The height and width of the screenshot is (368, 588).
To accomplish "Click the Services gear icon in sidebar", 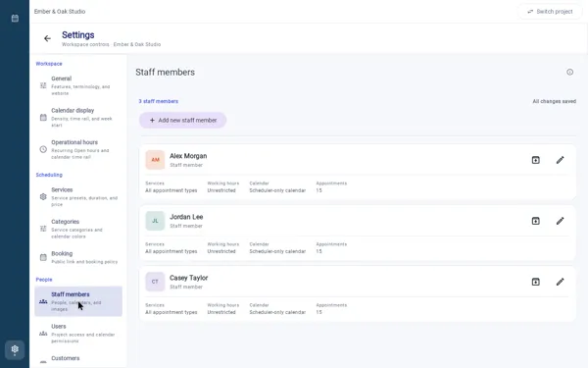I will [x=43, y=197].
